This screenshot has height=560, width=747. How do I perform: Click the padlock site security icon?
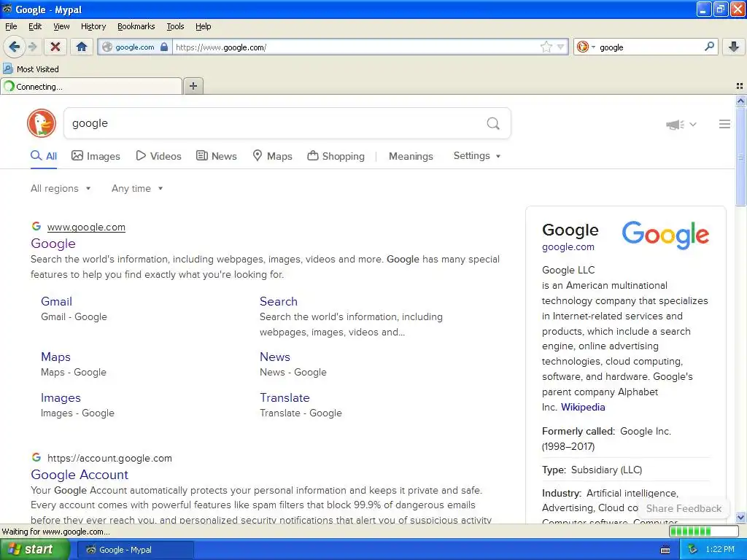coord(164,47)
